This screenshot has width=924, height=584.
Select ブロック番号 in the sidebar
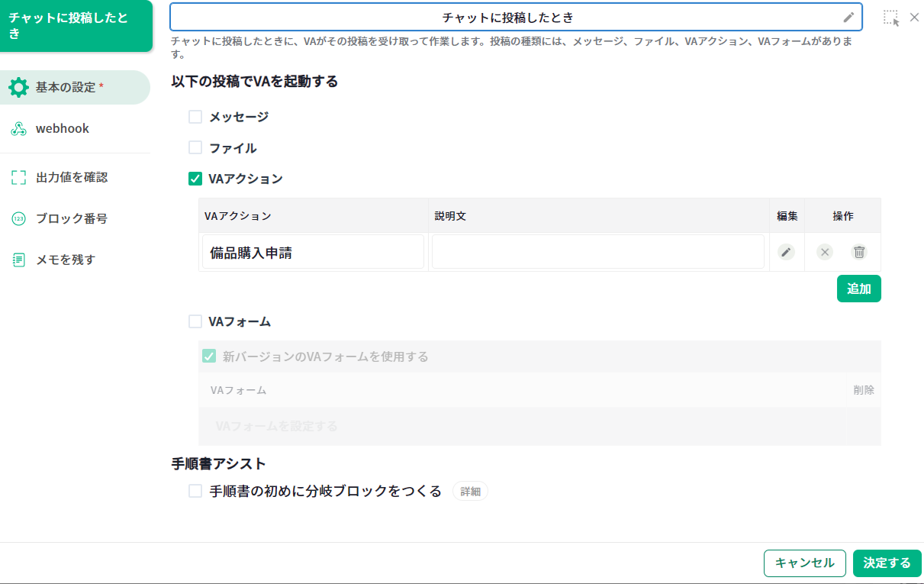tap(75, 219)
